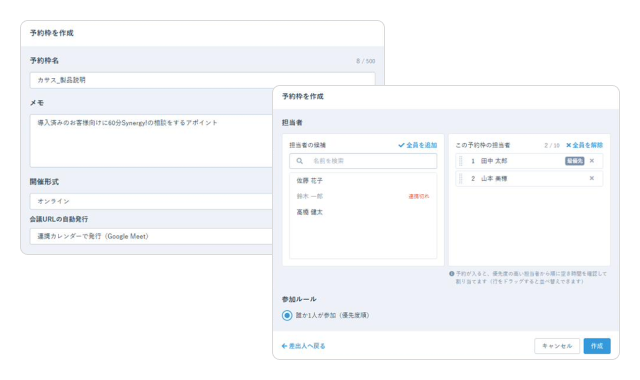Remove 山本 from assignees with X icon

click(592, 178)
